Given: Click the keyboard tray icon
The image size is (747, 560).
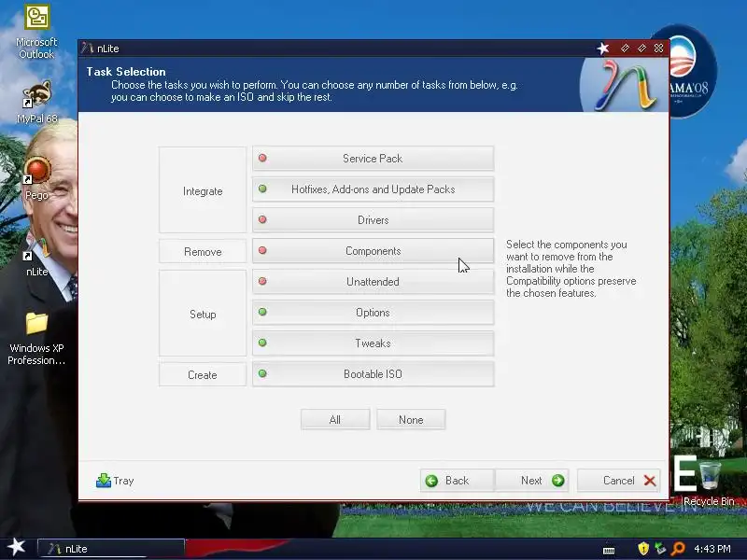Looking at the screenshot, I should pyautogui.click(x=609, y=550).
